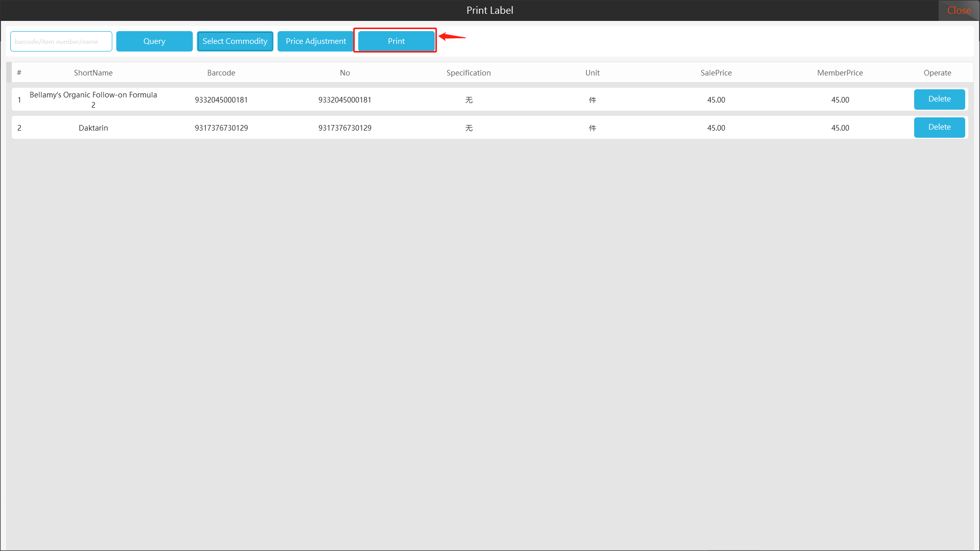Click the Operate column header
This screenshot has height=551, width=980.
pyautogui.click(x=937, y=73)
